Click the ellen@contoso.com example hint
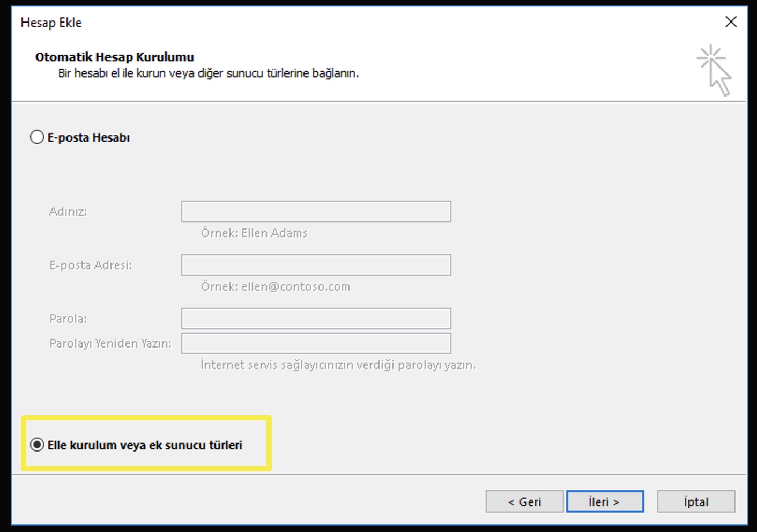Viewport: 757px width, 532px height. point(276,287)
